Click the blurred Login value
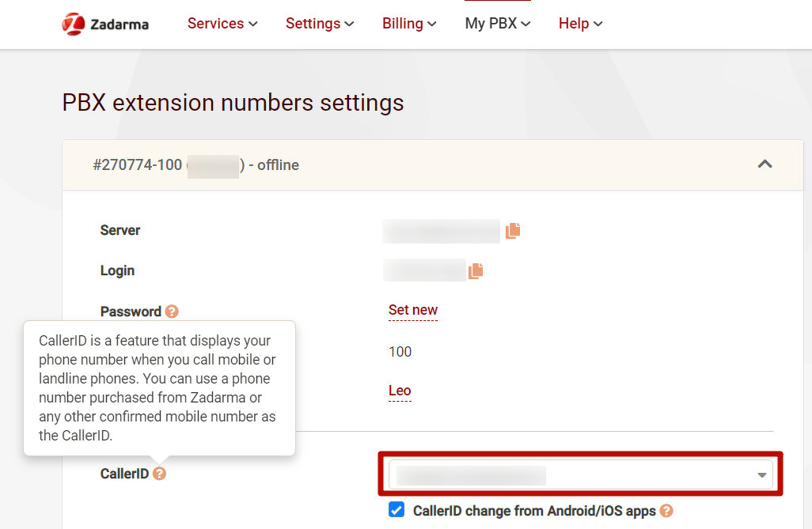812x529 pixels. [x=424, y=270]
